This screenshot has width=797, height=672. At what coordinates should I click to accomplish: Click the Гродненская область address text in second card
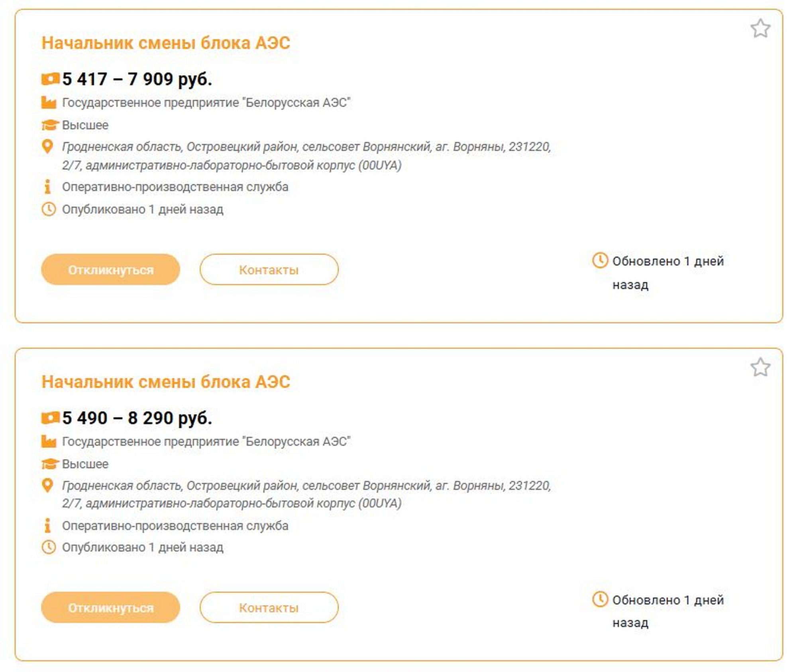306,494
